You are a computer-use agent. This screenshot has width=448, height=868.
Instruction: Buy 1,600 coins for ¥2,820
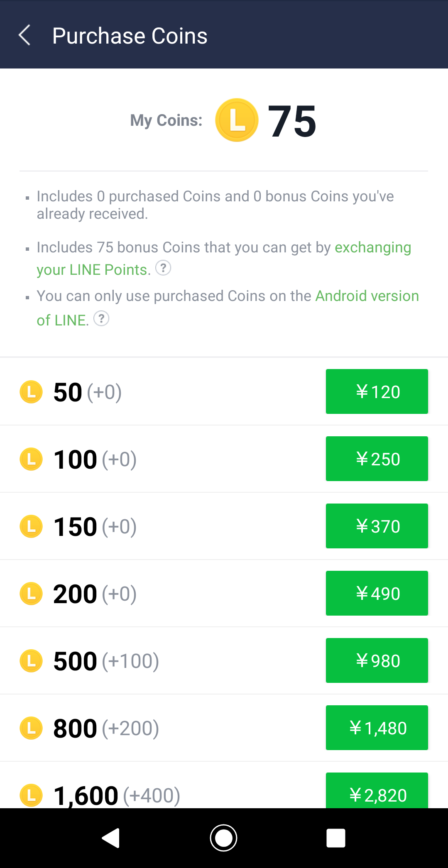[x=377, y=791]
